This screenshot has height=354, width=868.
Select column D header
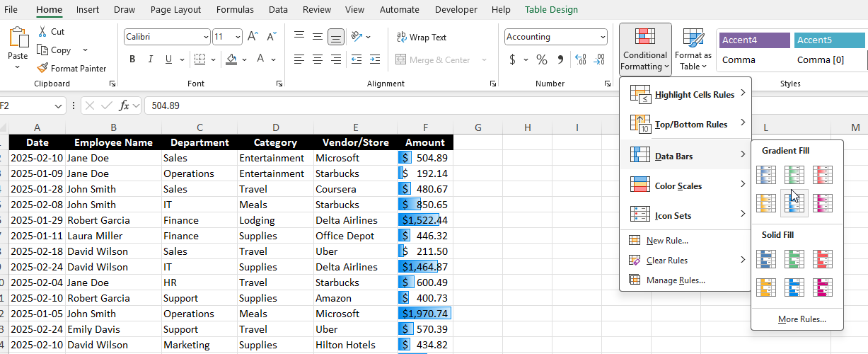[275, 127]
